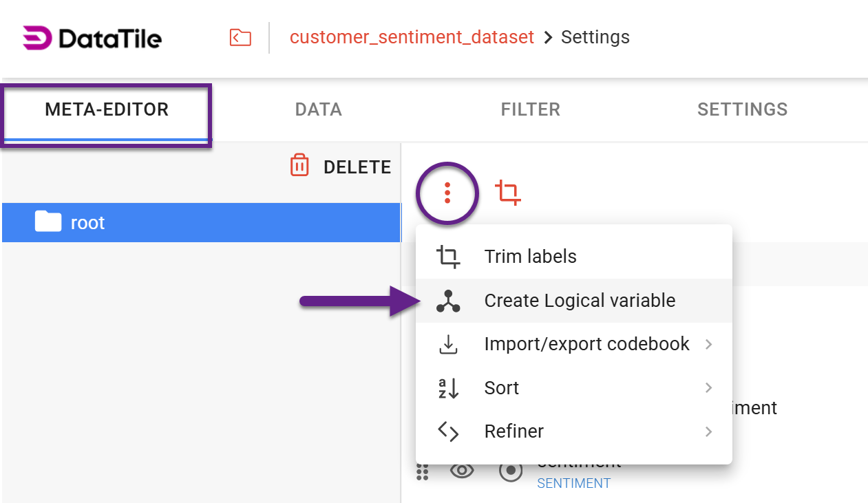
Task: Open the three-dot more options menu
Action: [447, 193]
